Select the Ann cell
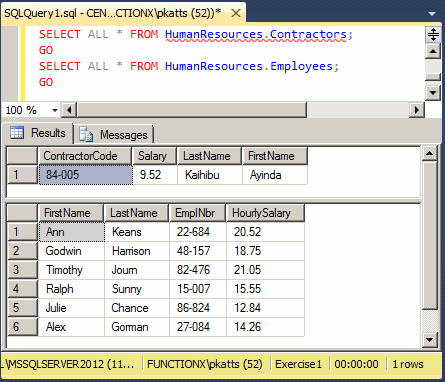 (71, 232)
